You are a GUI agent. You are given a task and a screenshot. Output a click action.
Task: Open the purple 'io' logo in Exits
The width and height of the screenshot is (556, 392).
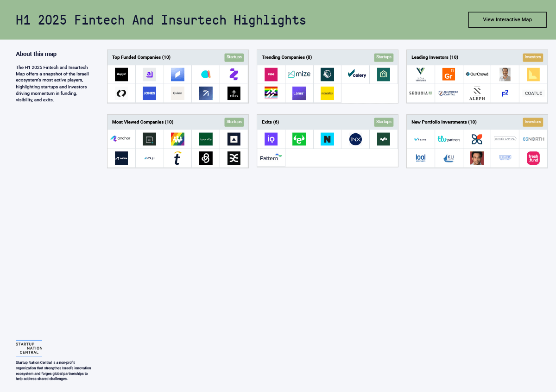coord(271,139)
